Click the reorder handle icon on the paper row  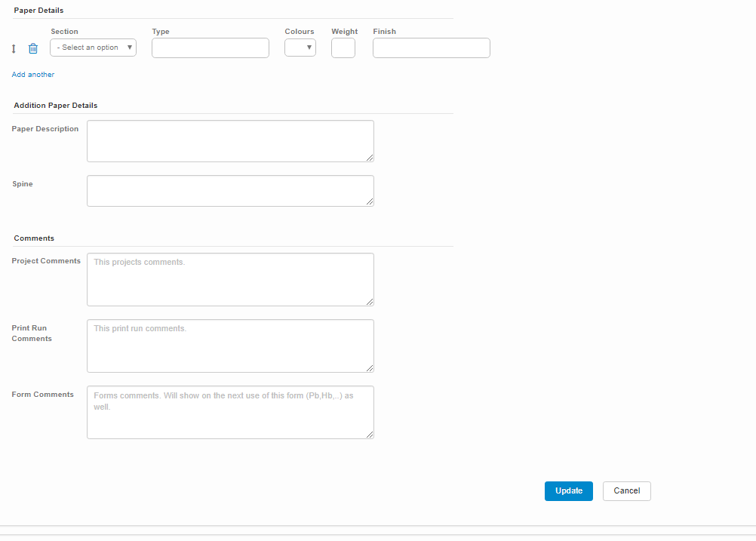(x=14, y=48)
